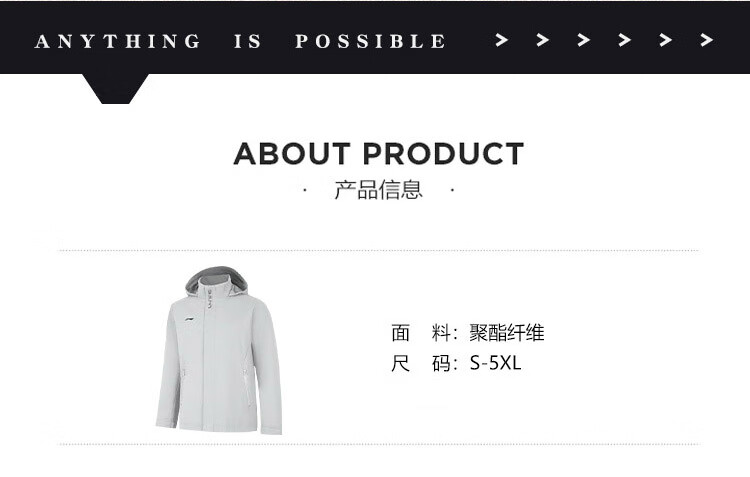750x477 pixels.
Task: Click the last chevron arrow in the banner
Action: pos(706,40)
